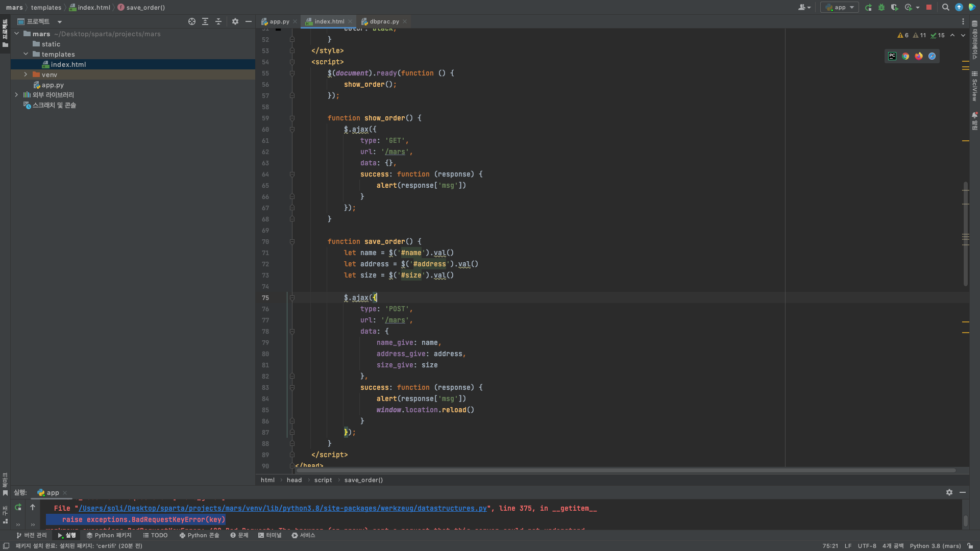Open the SciView side panel
The height and width of the screenshot is (551, 980).
tap(974, 86)
